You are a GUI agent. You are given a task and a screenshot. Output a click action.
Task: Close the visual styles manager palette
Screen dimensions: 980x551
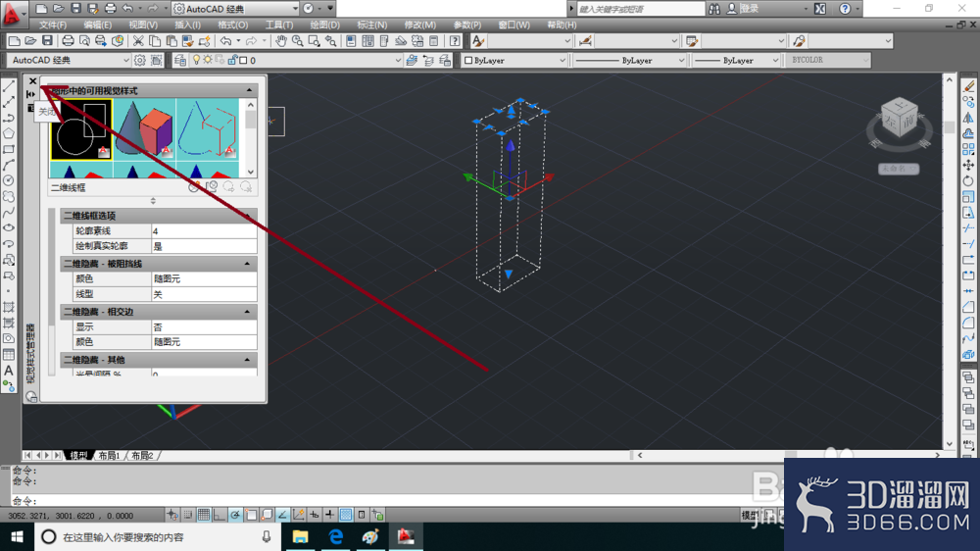[x=32, y=81]
